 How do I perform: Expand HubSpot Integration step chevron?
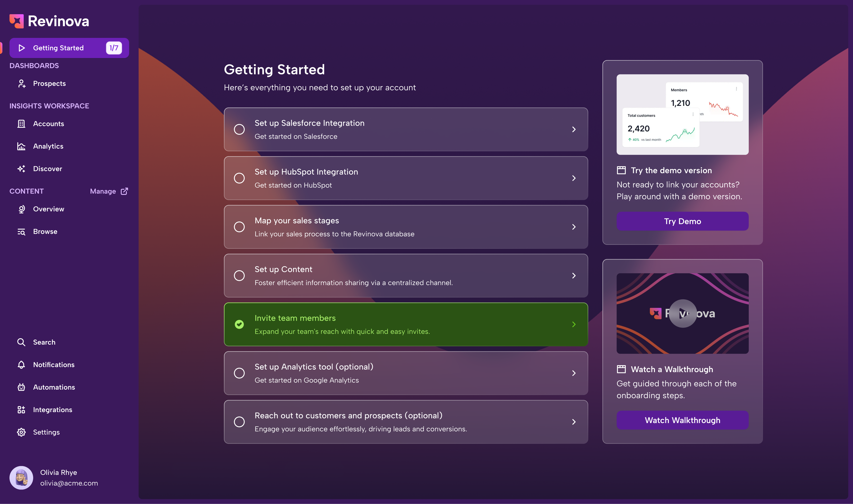tap(574, 178)
